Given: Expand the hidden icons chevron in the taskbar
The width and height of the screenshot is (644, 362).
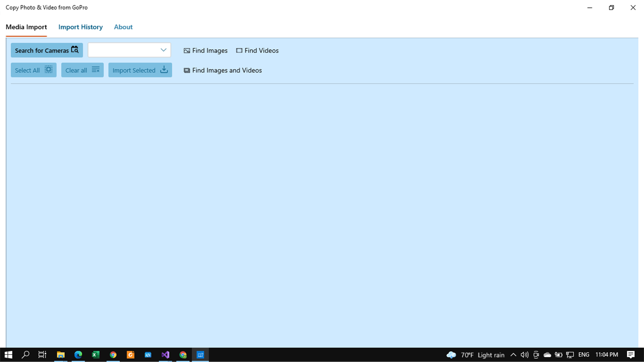Looking at the screenshot, I should [x=513, y=355].
